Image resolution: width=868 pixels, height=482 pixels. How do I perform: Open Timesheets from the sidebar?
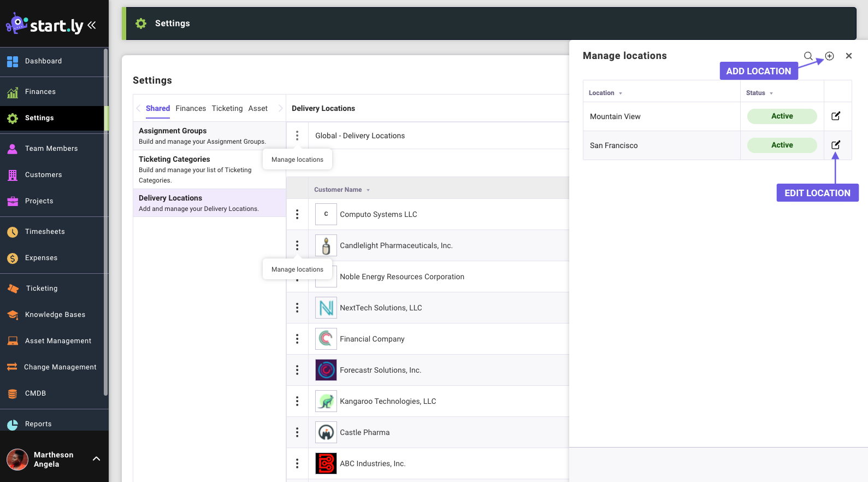click(45, 232)
